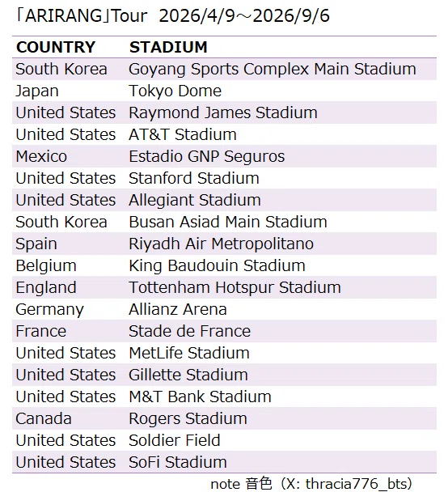
Task: Click the COUNTRY column header
Action: point(56,47)
